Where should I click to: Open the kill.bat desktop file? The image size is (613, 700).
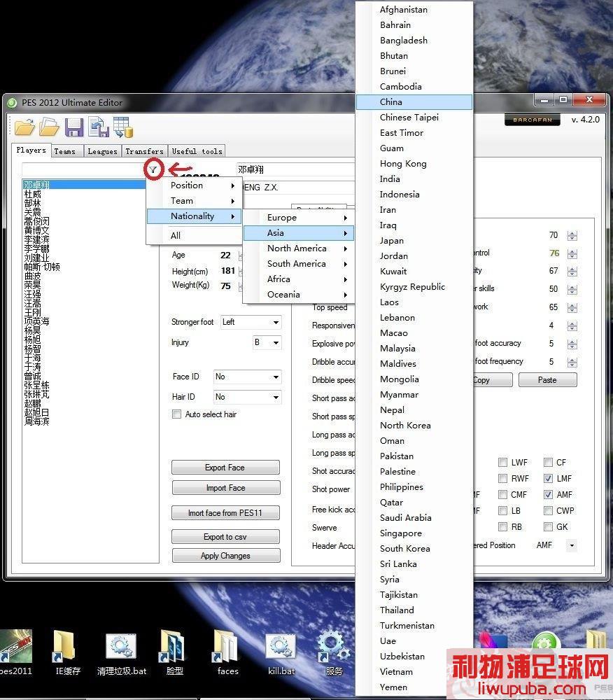[x=281, y=652]
